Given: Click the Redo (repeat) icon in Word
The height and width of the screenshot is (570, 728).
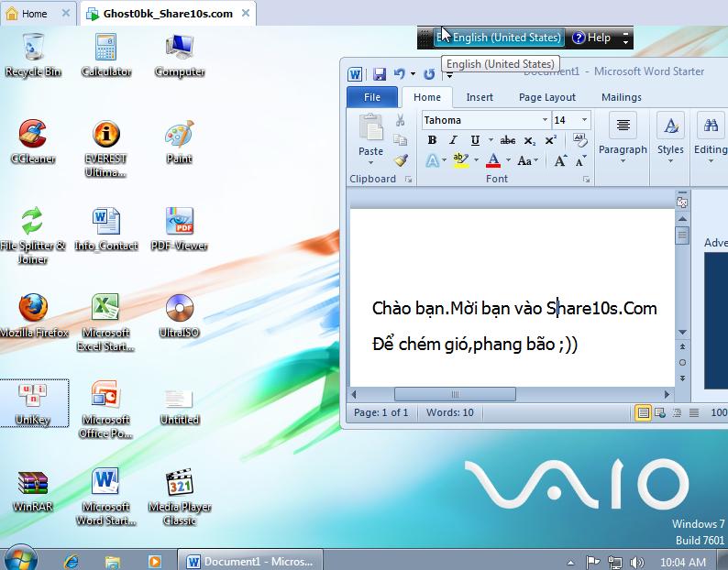Looking at the screenshot, I should pos(429,74).
